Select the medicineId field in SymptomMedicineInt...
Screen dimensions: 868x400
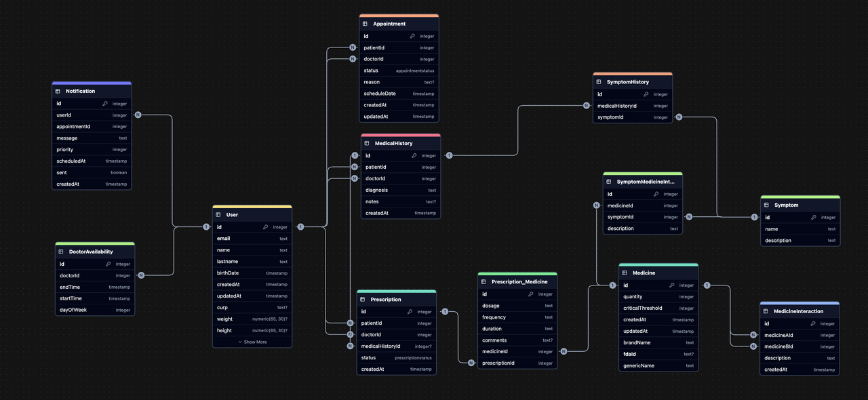coord(643,205)
